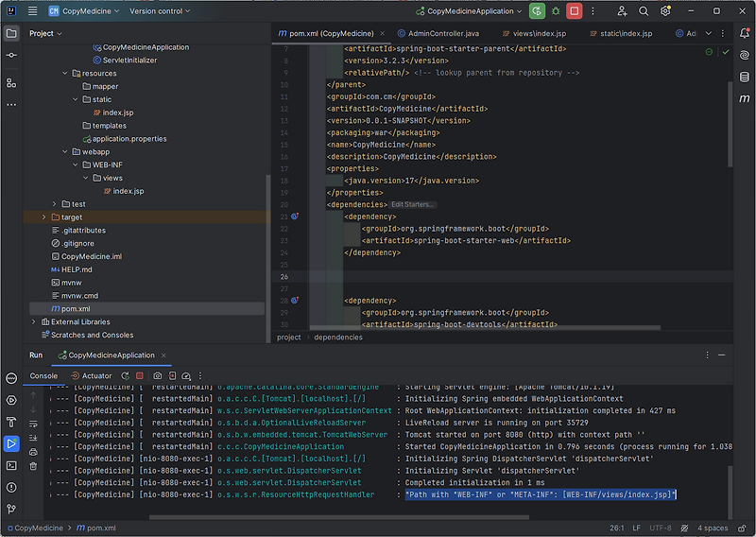Image resolution: width=756 pixels, height=537 pixels.
Task: Open the Terminal tool window
Action: coord(11,465)
